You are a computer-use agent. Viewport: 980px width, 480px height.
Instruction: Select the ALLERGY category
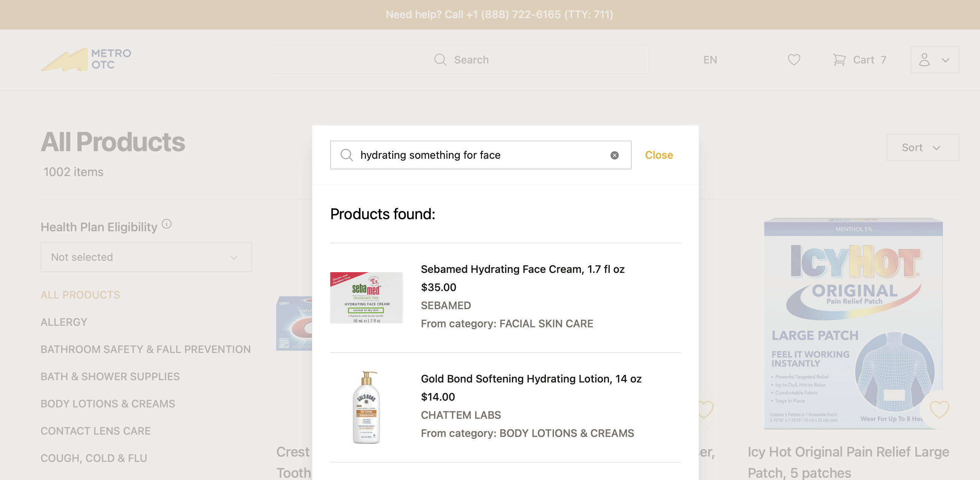64,322
